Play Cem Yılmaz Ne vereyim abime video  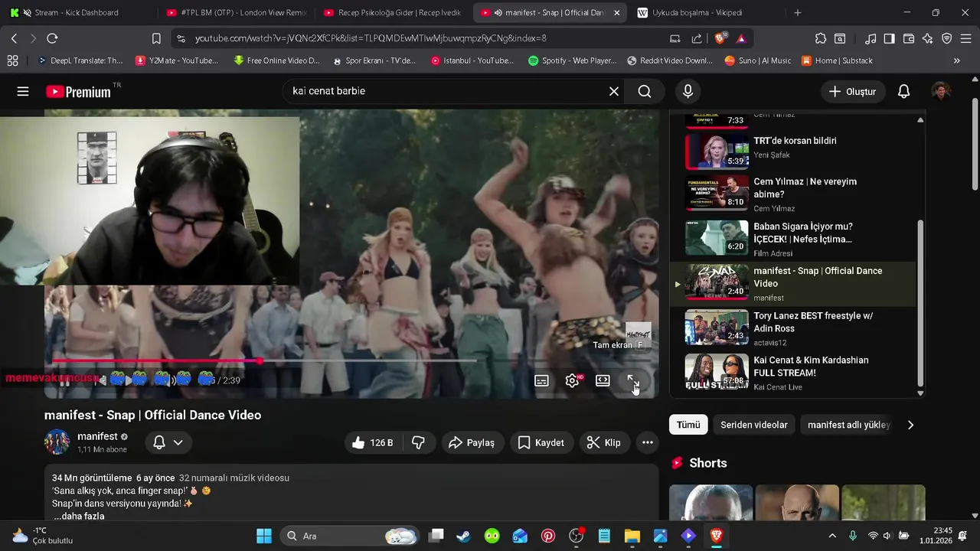pos(793,194)
